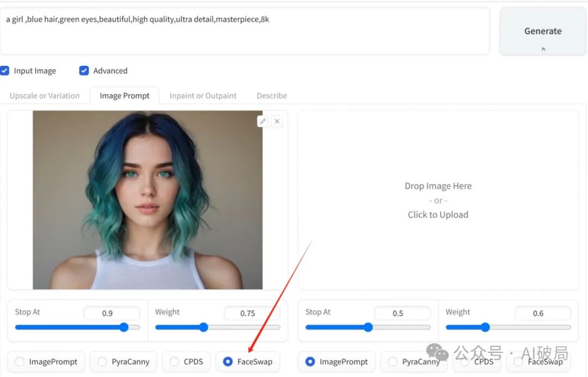Click into the prompt text box
This screenshot has height=377, width=588.
coord(245,31)
